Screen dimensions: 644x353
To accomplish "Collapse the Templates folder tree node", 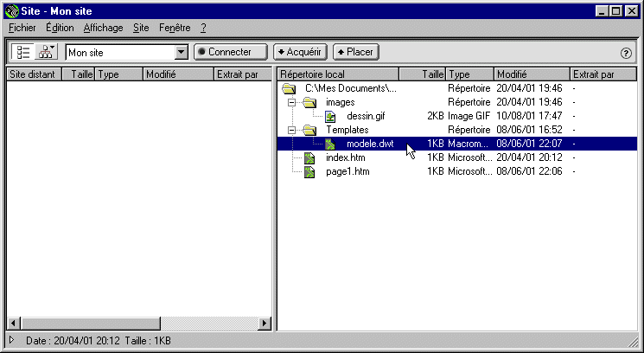I will 292,130.
